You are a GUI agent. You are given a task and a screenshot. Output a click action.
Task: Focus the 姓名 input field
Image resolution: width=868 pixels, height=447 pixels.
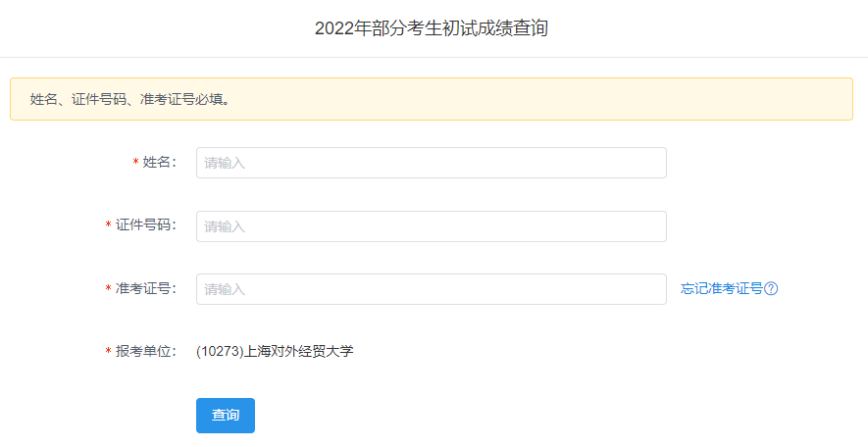click(x=431, y=163)
